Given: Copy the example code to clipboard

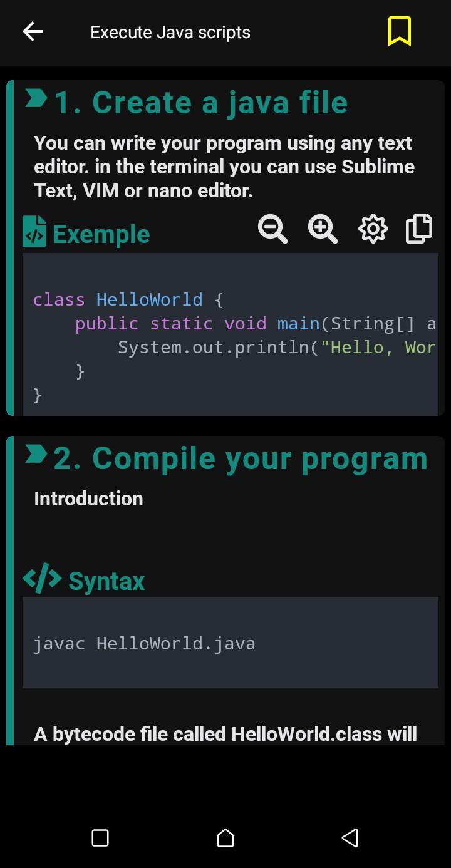Looking at the screenshot, I should pyautogui.click(x=420, y=229).
